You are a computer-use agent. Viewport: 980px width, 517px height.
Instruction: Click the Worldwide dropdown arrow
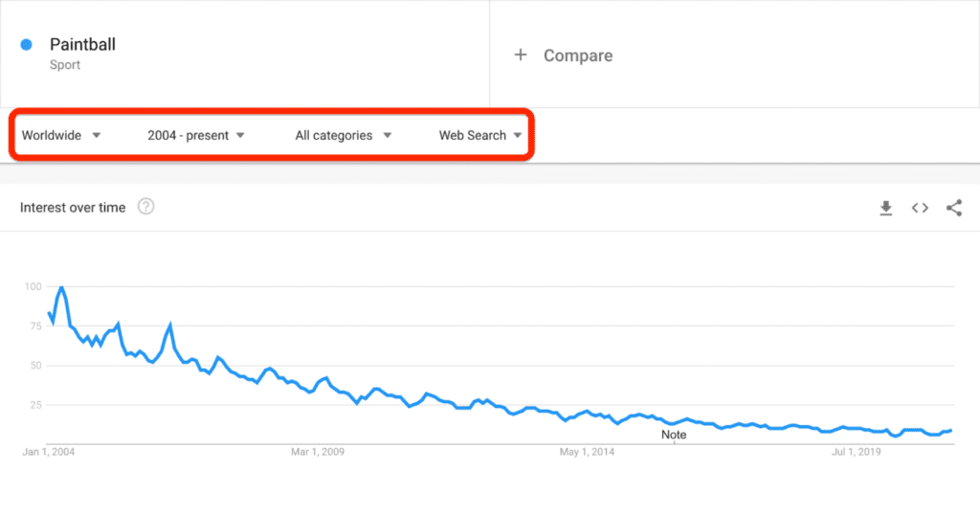(x=97, y=135)
